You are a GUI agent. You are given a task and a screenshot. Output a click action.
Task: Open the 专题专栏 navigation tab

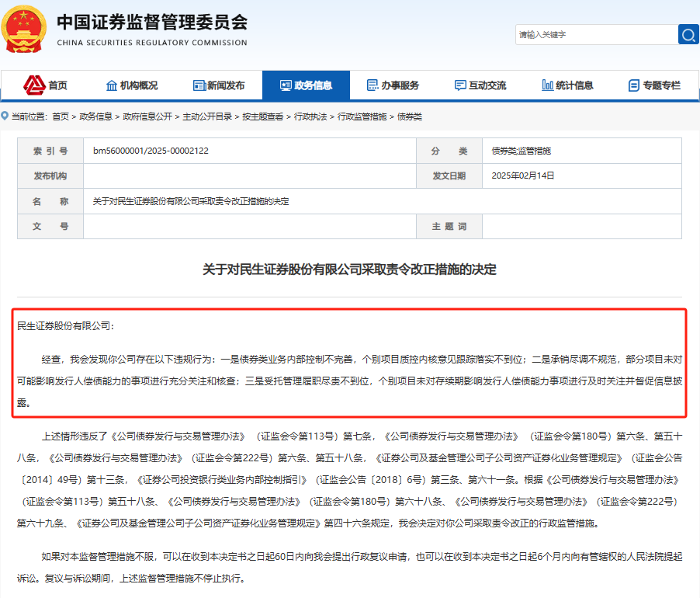tap(654, 85)
